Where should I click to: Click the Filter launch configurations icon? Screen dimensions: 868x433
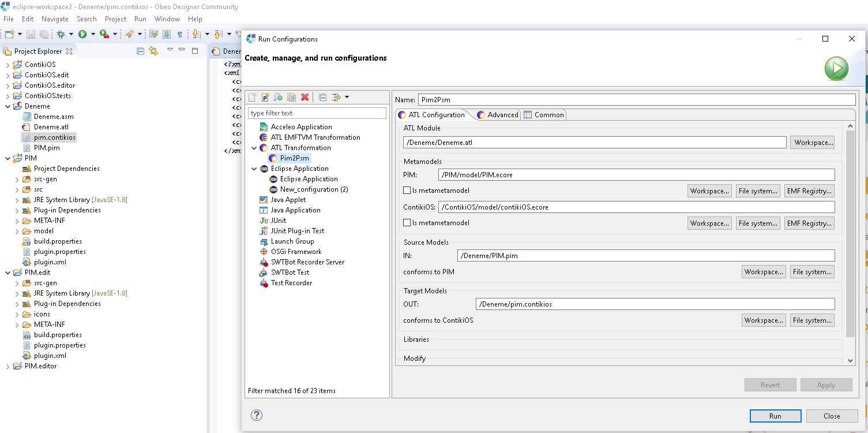[x=336, y=97]
